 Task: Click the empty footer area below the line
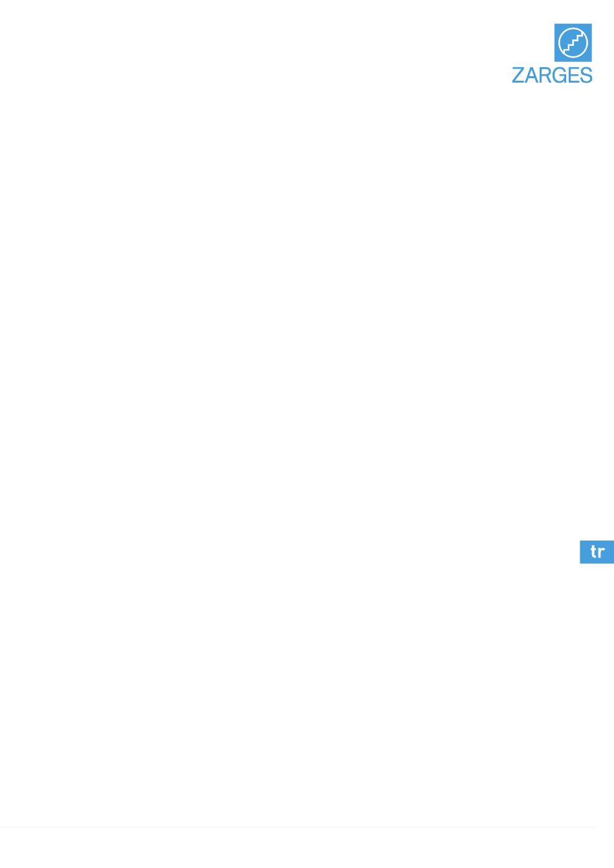pos(297,848)
